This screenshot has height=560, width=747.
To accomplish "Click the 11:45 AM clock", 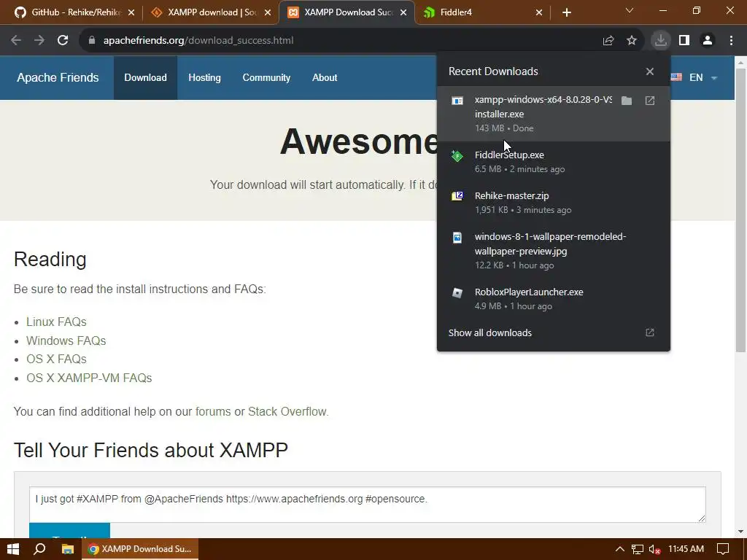I will (686, 549).
